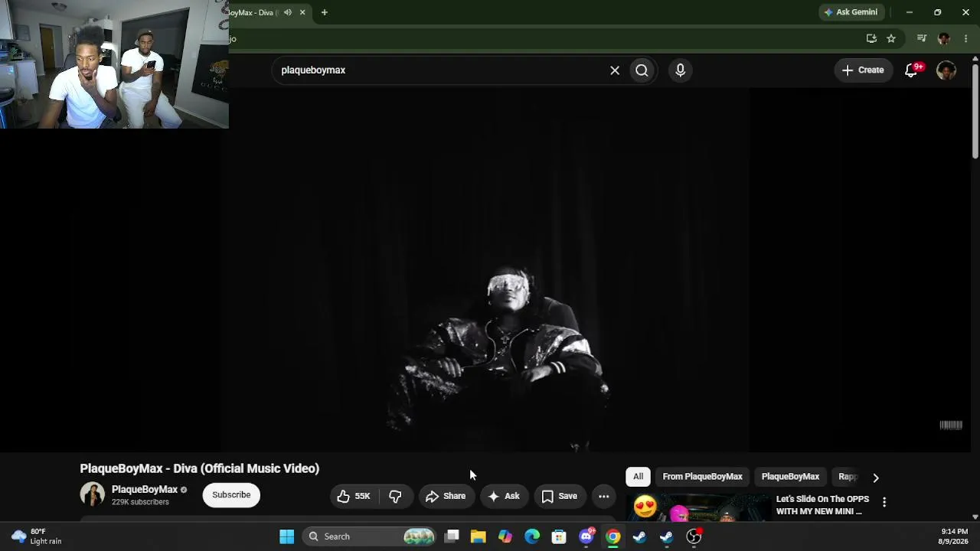Image resolution: width=980 pixels, height=551 pixels.
Task: Share the Diva music video
Action: click(446, 496)
